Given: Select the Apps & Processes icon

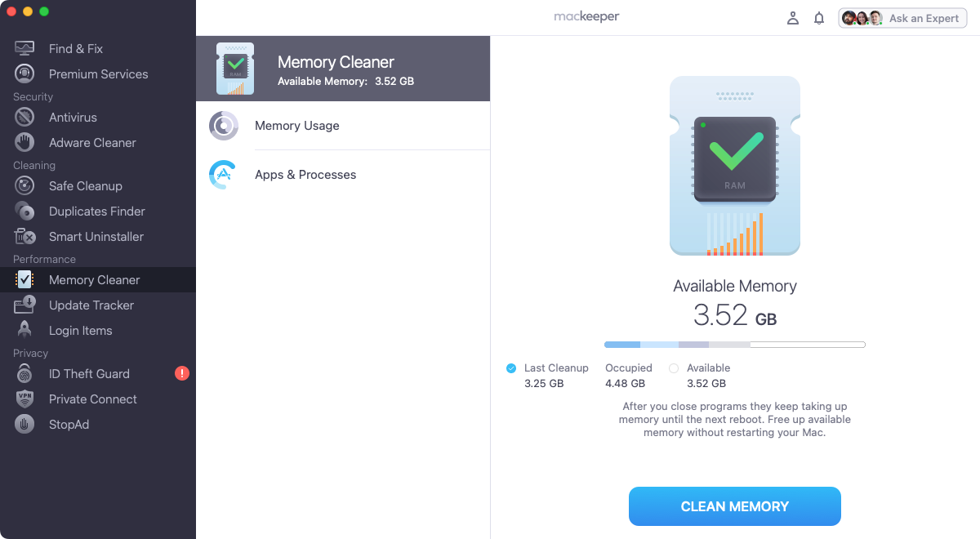Looking at the screenshot, I should tap(224, 174).
